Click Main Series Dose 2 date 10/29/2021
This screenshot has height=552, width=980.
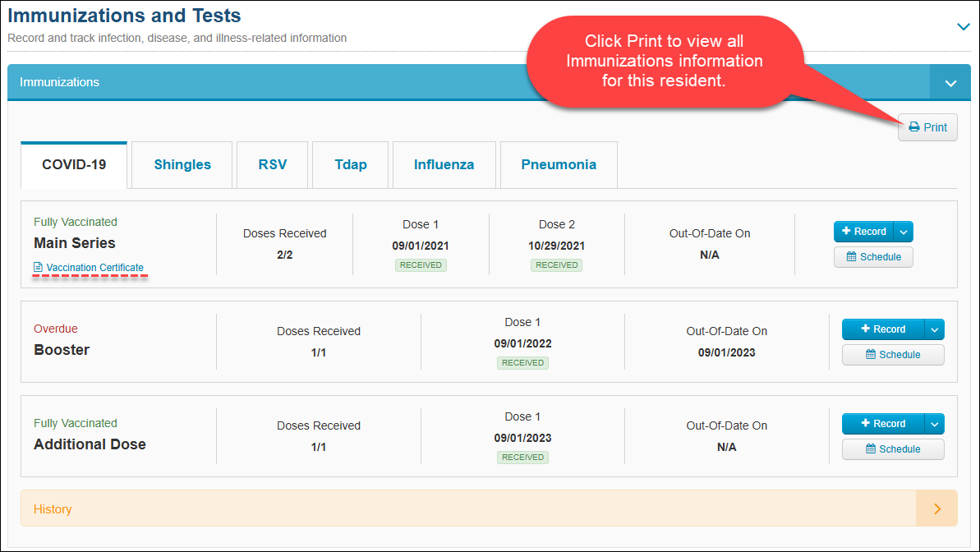pyautogui.click(x=556, y=246)
